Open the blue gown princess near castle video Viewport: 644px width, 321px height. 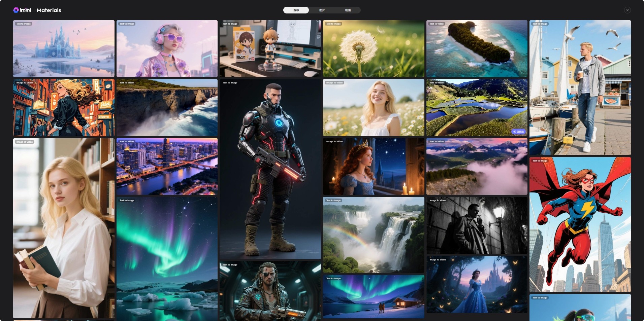click(x=477, y=285)
